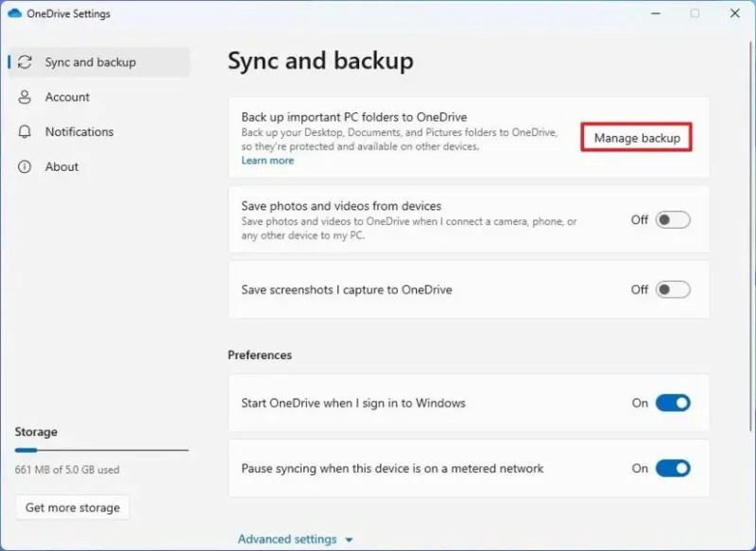756x551 pixels.
Task: Click the Preferences heading
Action: (x=260, y=355)
